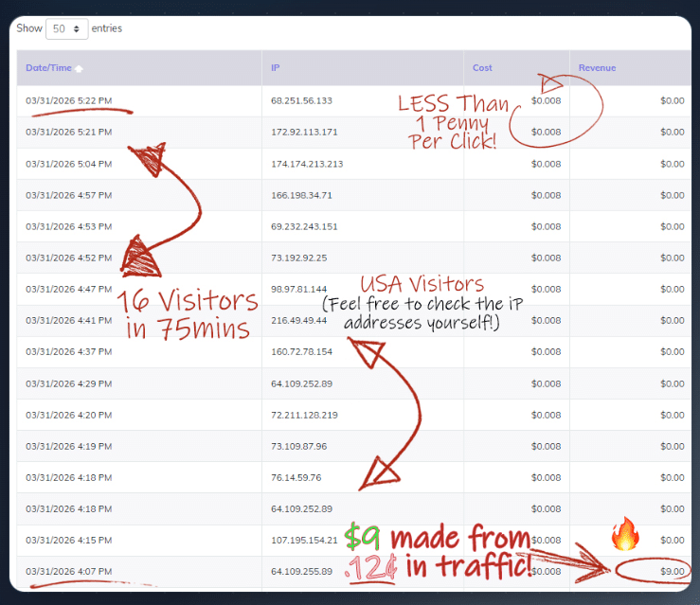Click the 03/31/2026 4:29 PM timestamp
Image resolution: width=700 pixels, height=605 pixels.
click(x=69, y=383)
